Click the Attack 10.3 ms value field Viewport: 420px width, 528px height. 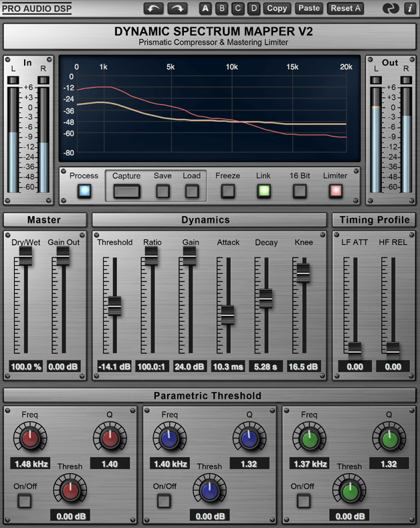228,367
